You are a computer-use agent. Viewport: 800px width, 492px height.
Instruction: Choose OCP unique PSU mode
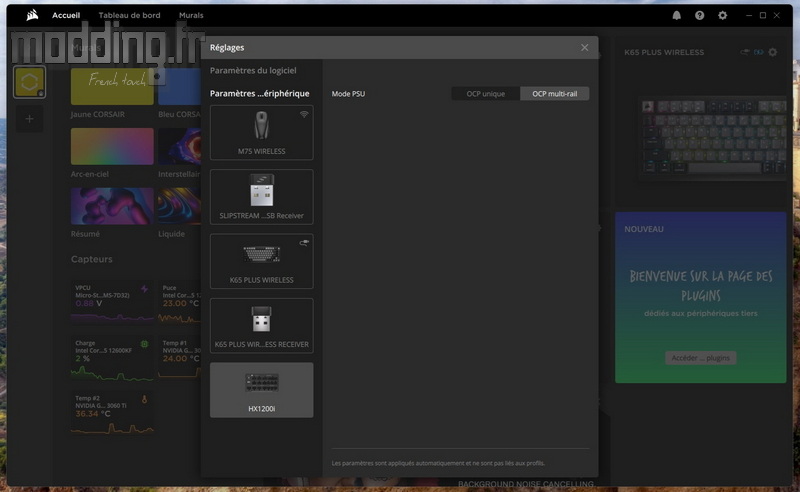point(486,93)
